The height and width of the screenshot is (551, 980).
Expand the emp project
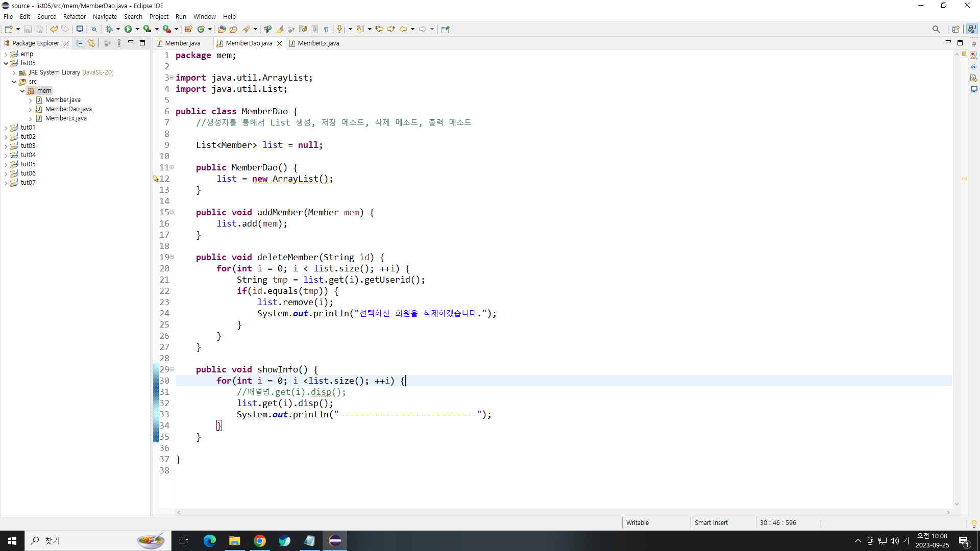pos(6,54)
